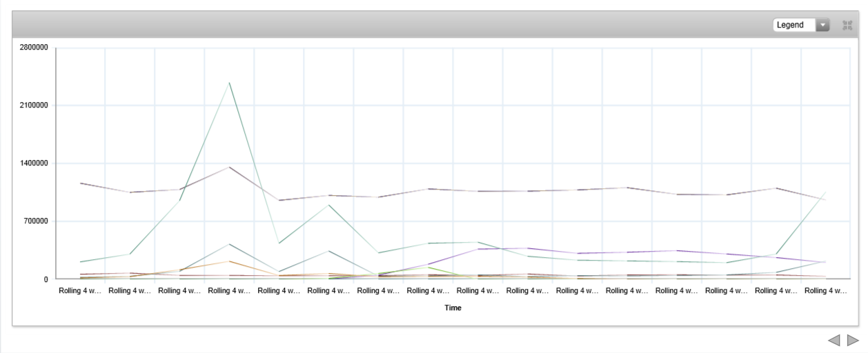Click the teal line's final rightmost data point
Image resolution: width=868 pixels, height=353 pixels.
(825, 193)
